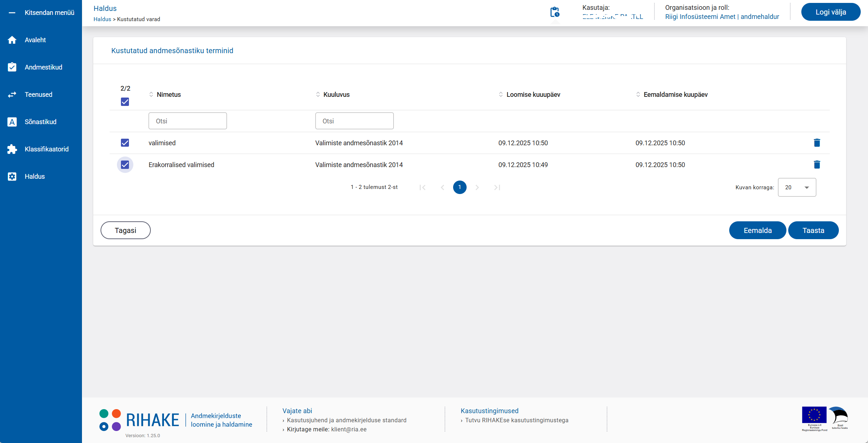Click page 1 pagination button
The width and height of the screenshot is (868, 443).
pyautogui.click(x=460, y=187)
